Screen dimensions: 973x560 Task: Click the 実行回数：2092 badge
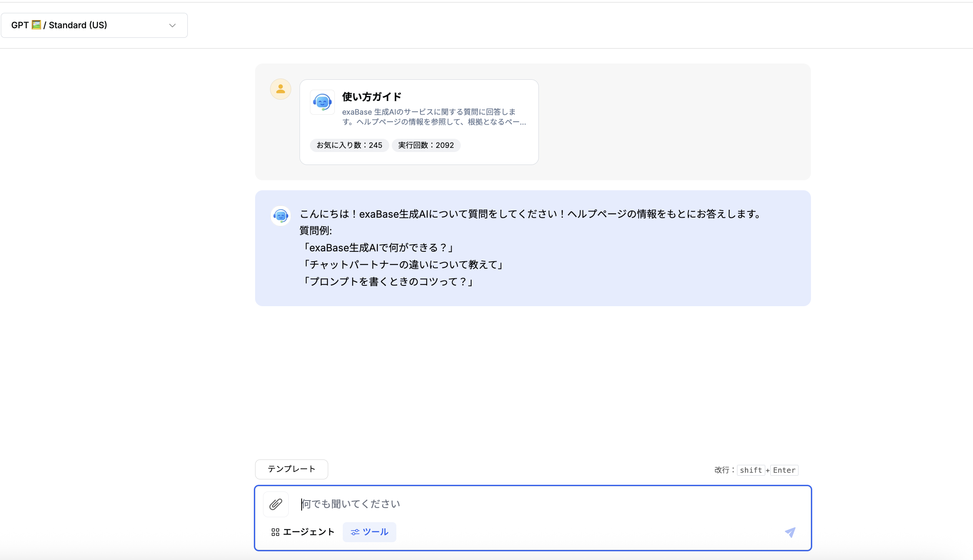(x=426, y=145)
